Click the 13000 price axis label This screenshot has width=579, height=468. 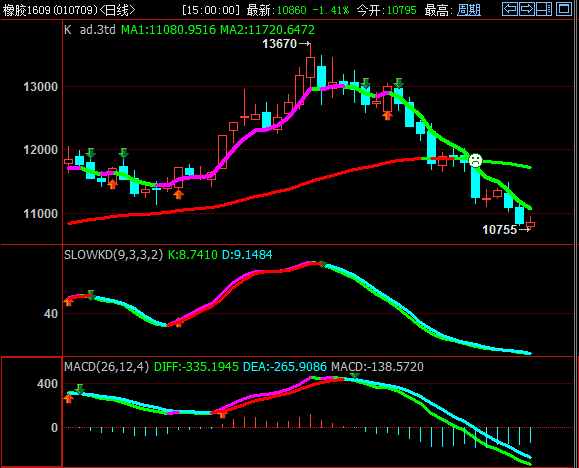point(41,87)
